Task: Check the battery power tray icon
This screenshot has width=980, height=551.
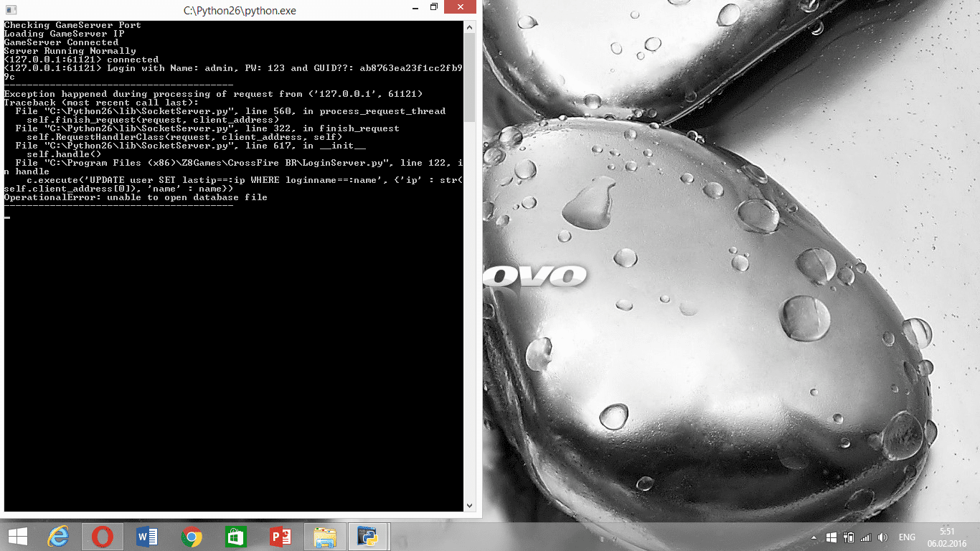Action: 849,537
